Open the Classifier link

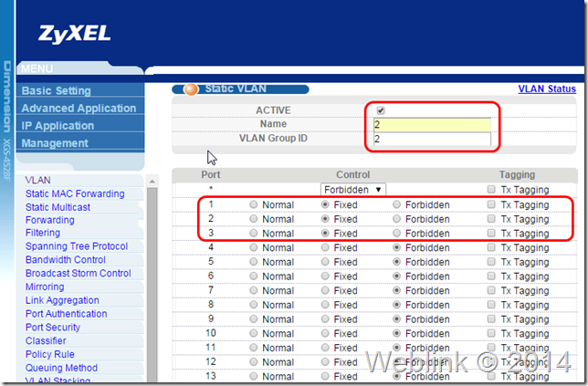click(46, 340)
